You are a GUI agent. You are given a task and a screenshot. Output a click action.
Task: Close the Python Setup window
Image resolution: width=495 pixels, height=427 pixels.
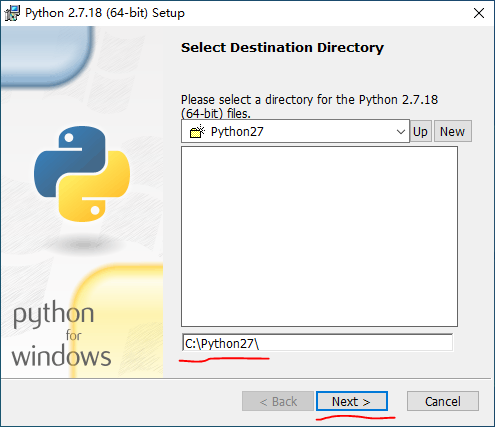(479, 13)
